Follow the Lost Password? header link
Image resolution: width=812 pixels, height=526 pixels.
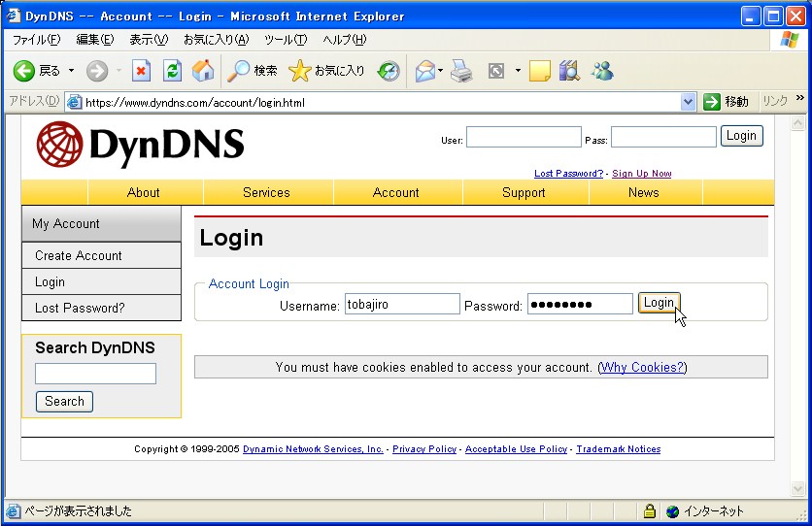coord(568,174)
